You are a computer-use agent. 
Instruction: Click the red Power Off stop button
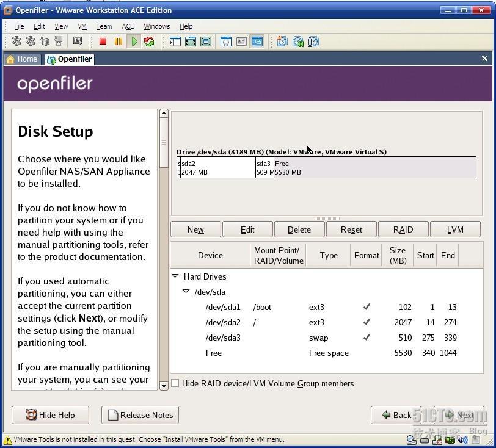coord(103,42)
